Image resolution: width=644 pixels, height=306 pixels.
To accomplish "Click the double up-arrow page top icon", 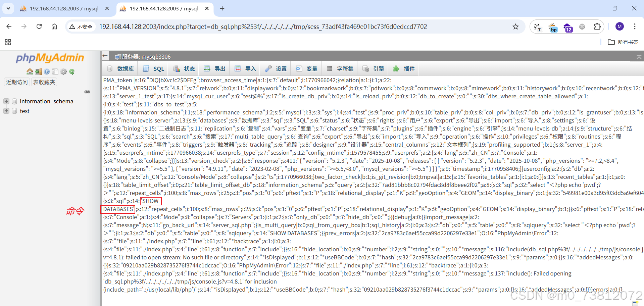I will [x=639, y=57].
